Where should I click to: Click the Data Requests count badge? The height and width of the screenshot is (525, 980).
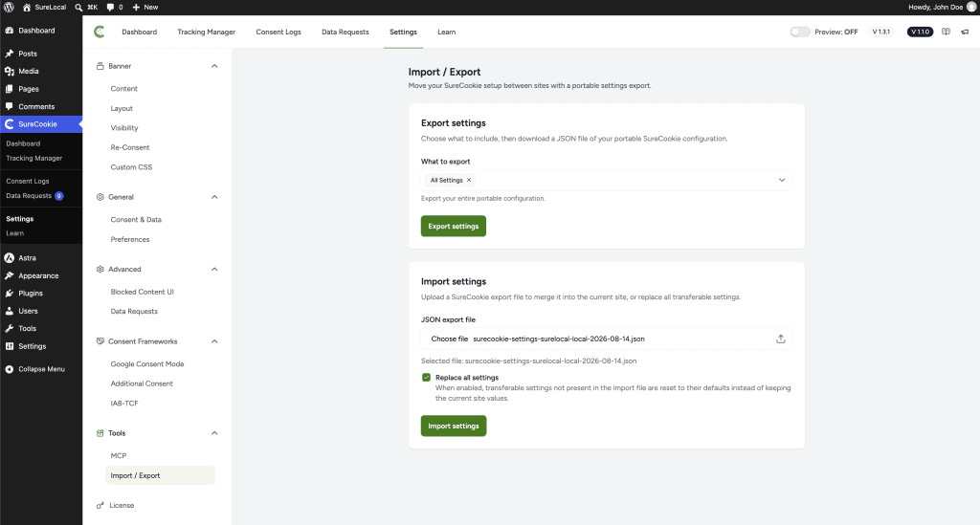(x=58, y=196)
